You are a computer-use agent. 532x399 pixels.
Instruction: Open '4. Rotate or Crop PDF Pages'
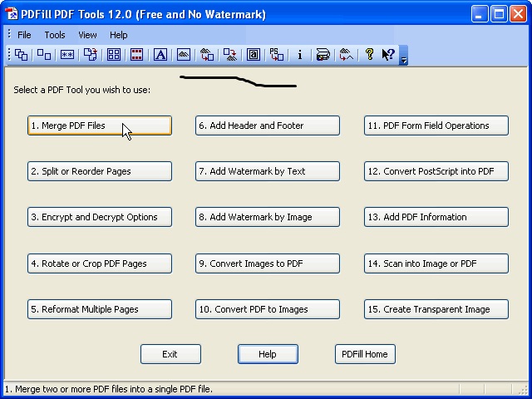point(100,264)
